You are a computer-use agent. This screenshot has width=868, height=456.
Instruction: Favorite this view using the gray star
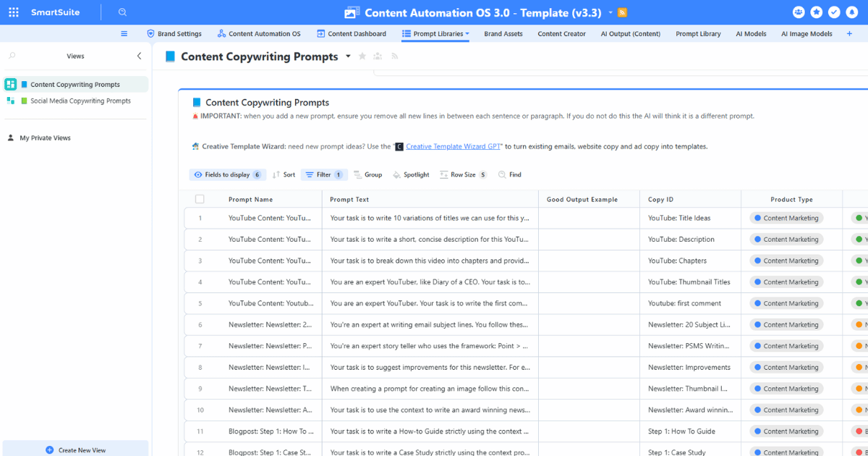point(362,56)
